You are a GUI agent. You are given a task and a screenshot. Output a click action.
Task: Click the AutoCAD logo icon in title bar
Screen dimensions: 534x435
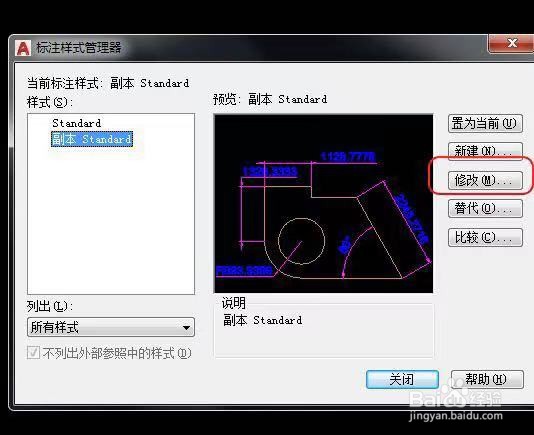tap(23, 48)
